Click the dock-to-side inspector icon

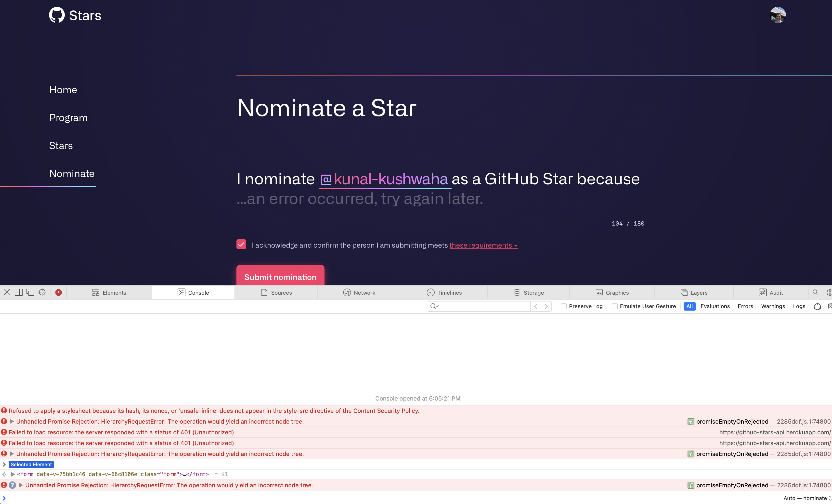coord(19,292)
